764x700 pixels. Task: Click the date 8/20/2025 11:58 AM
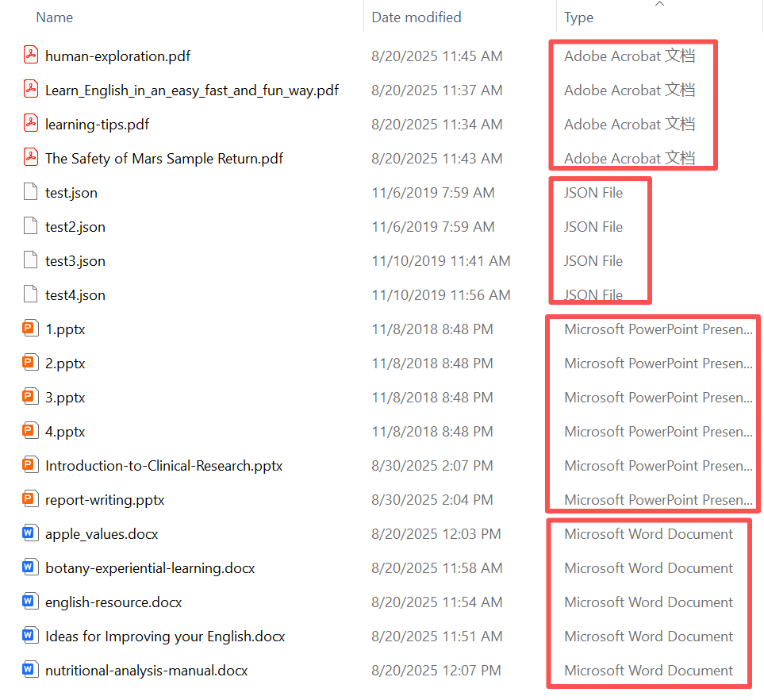coord(436,568)
